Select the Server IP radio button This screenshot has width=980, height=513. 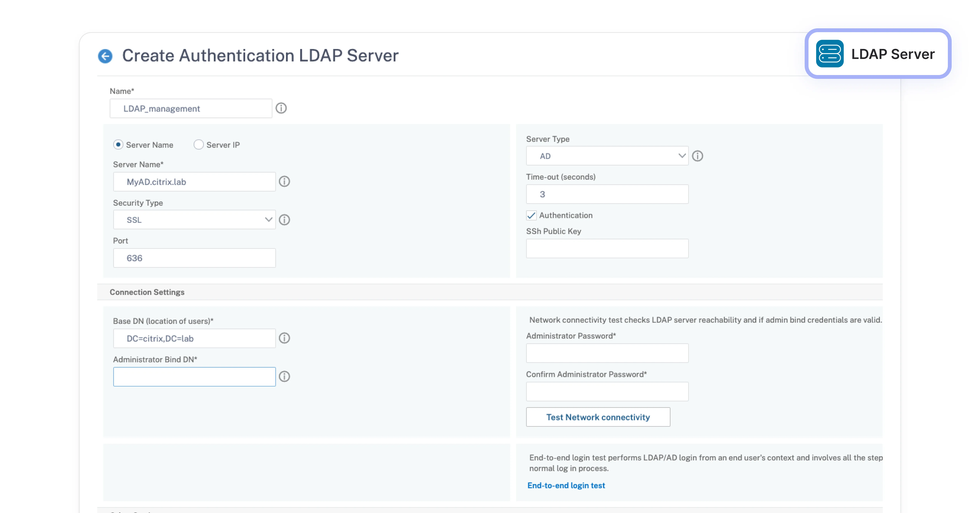click(199, 145)
